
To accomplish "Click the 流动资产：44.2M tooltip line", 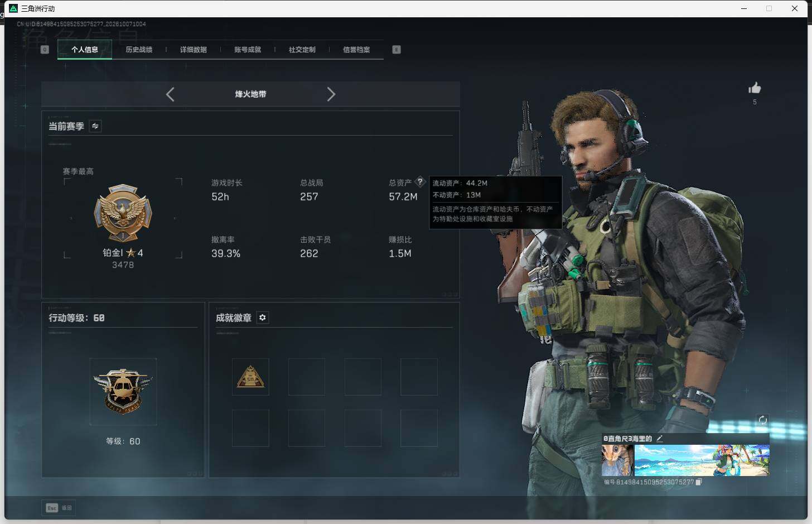I will (x=460, y=183).
